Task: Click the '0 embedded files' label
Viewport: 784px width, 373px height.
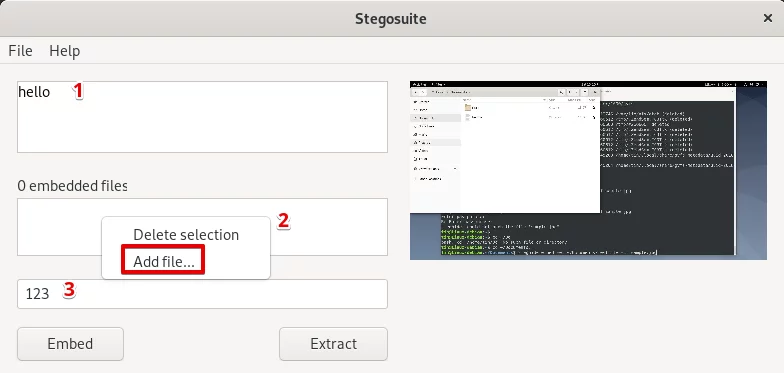Action: click(x=72, y=186)
